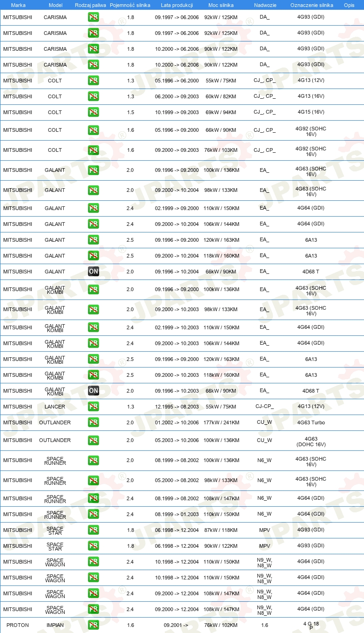This screenshot has height=633, width=364.
Task: Click petrol icon of GALANT 110kW / 150KM row
Action: click(x=94, y=208)
